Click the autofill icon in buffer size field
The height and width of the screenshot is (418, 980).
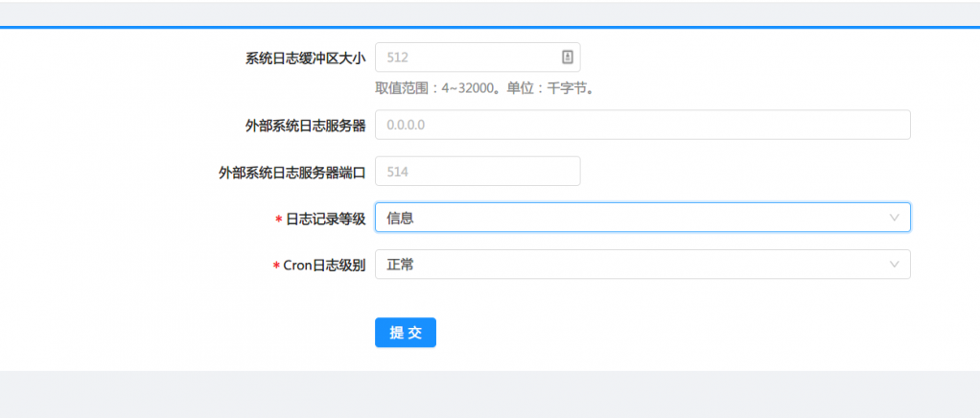pyautogui.click(x=567, y=58)
